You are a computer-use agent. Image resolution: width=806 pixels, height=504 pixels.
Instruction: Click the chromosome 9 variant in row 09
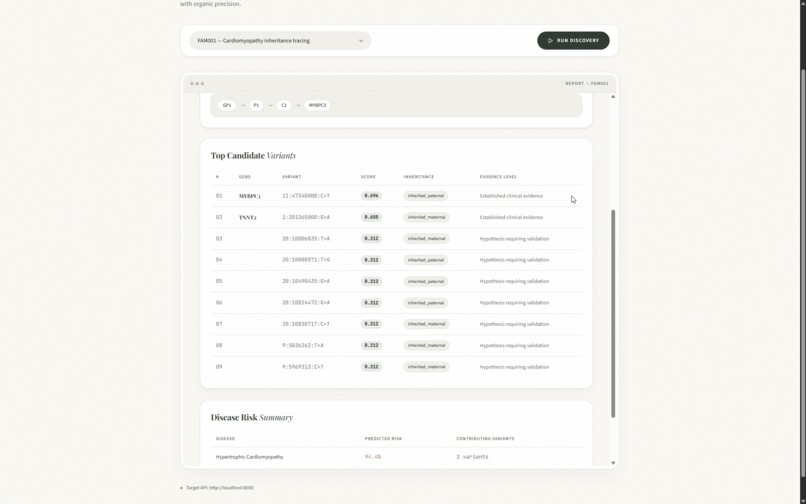(303, 367)
